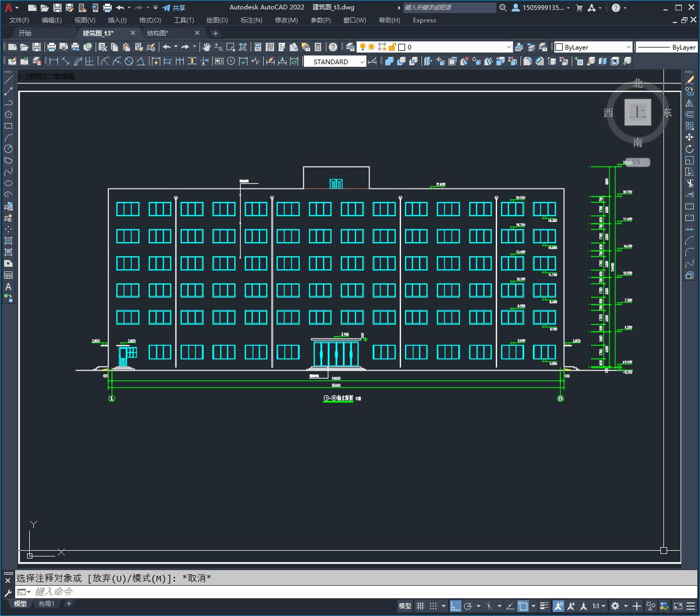This screenshot has height=616, width=700.
Task: Select the Move tool in right toolbar
Action: click(690, 137)
